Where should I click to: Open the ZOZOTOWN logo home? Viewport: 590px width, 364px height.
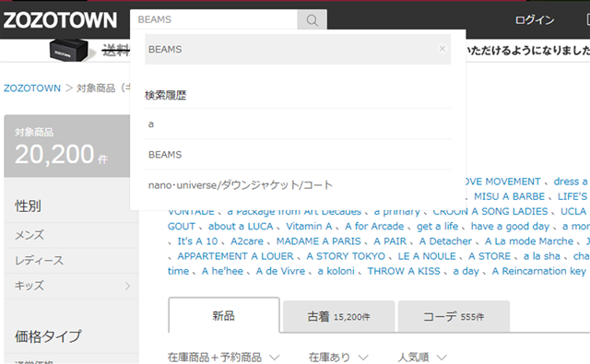coord(60,20)
